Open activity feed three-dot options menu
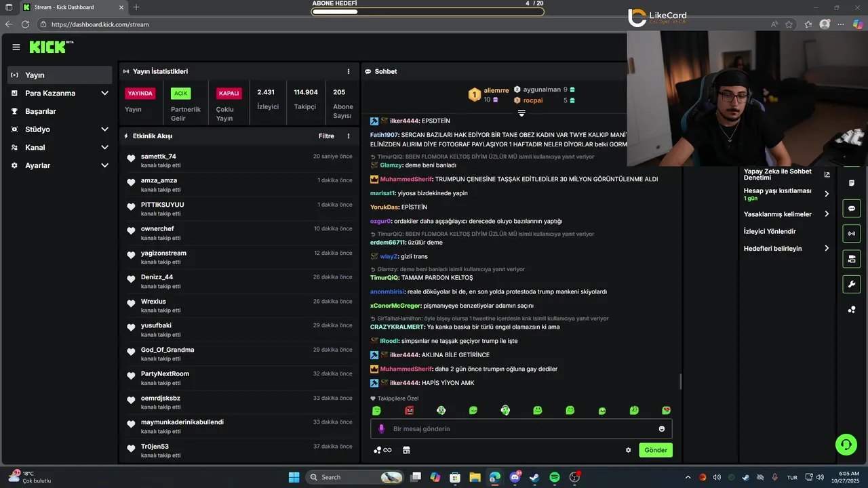The width and height of the screenshot is (868, 488). pyautogui.click(x=349, y=136)
